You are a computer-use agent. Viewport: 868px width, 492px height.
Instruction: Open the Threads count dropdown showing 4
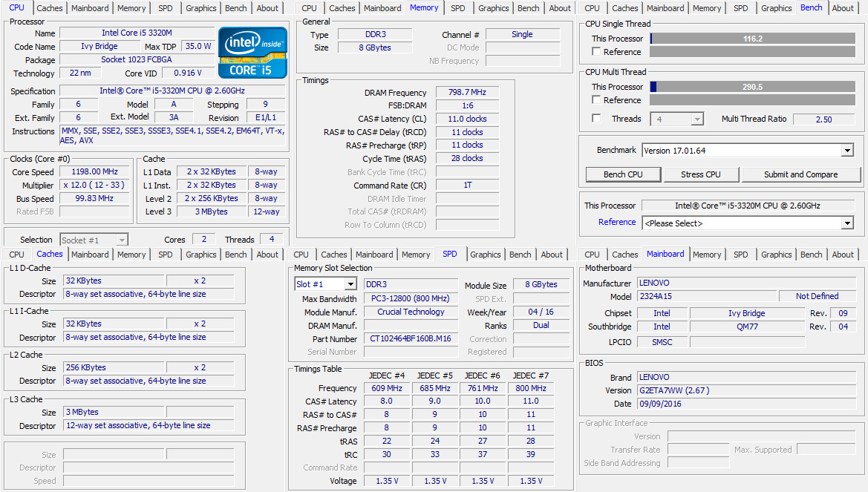[x=677, y=119]
